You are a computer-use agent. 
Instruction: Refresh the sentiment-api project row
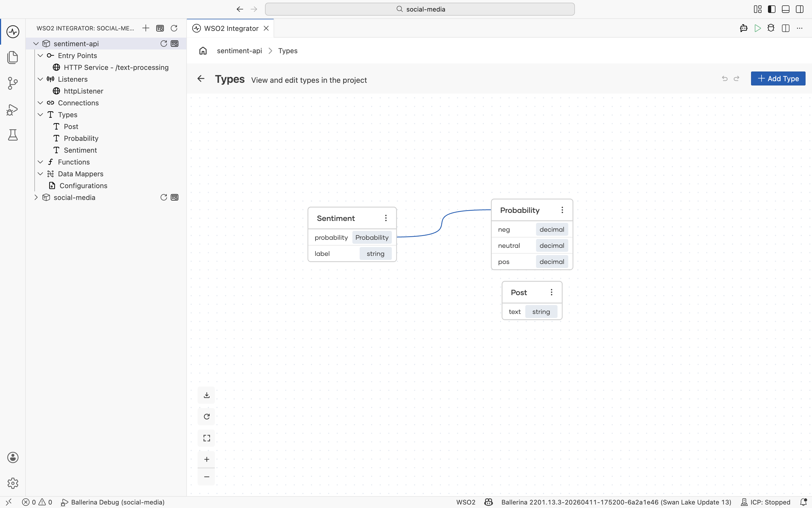[x=164, y=43]
